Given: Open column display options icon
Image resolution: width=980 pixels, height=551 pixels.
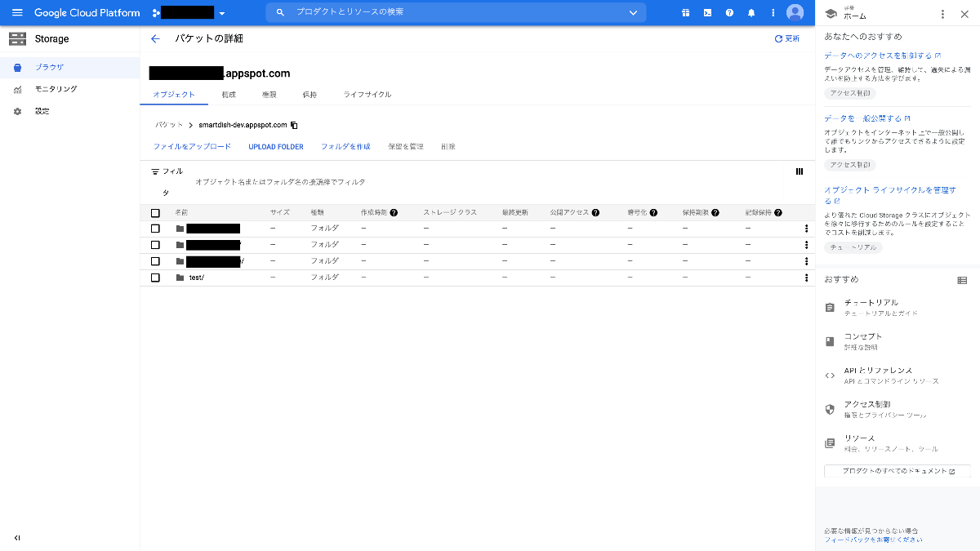Looking at the screenshot, I should click(x=799, y=171).
